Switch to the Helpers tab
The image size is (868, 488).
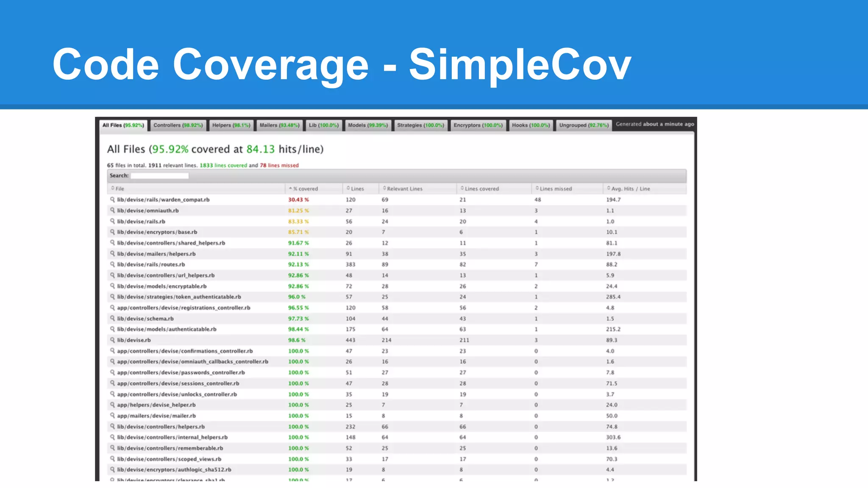click(x=231, y=125)
